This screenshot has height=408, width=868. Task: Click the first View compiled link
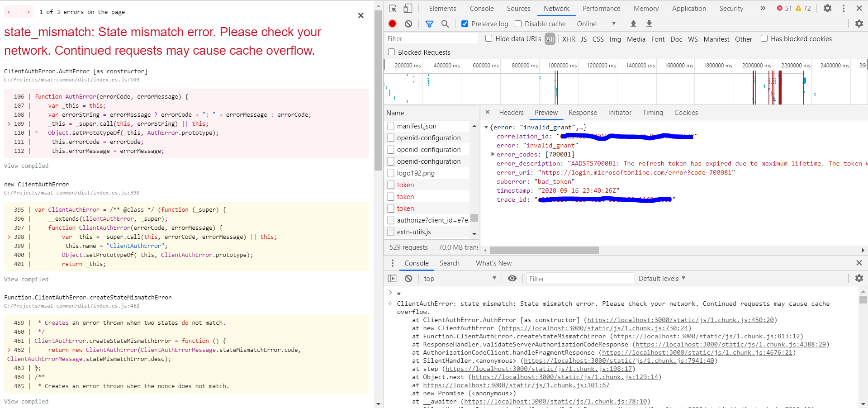26,166
